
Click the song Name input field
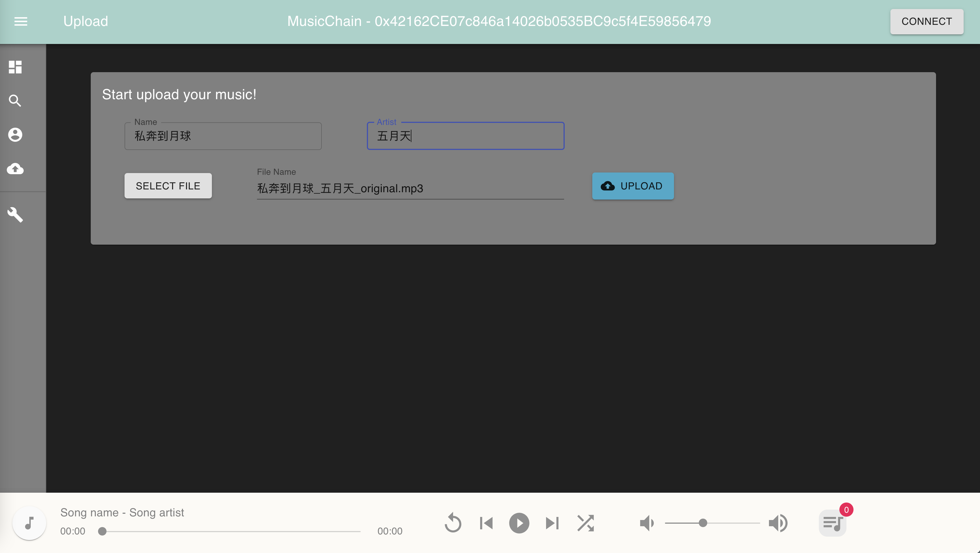(223, 136)
